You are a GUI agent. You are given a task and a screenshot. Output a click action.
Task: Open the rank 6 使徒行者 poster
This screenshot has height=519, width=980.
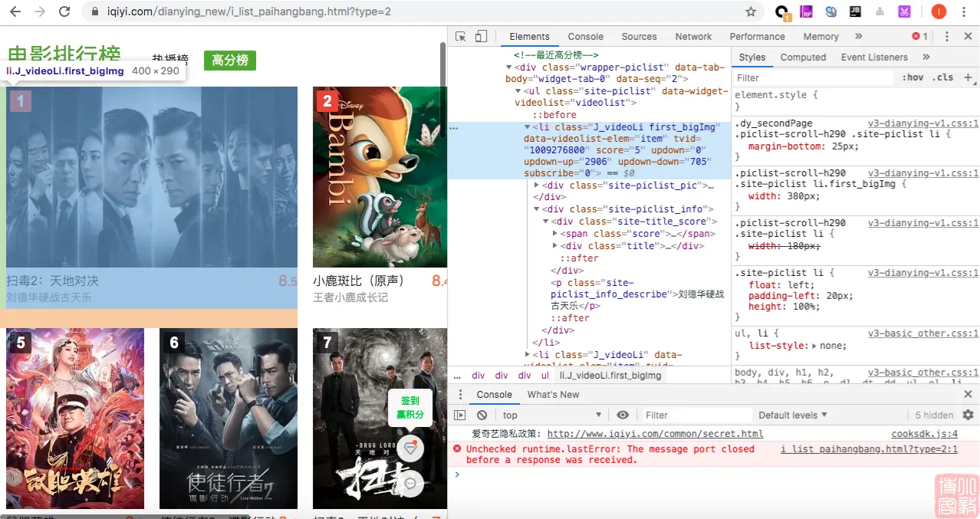click(x=229, y=419)
